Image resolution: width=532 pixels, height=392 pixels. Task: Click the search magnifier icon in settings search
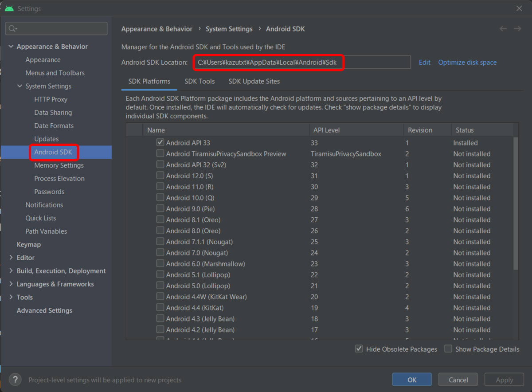(x=12, y=28)
